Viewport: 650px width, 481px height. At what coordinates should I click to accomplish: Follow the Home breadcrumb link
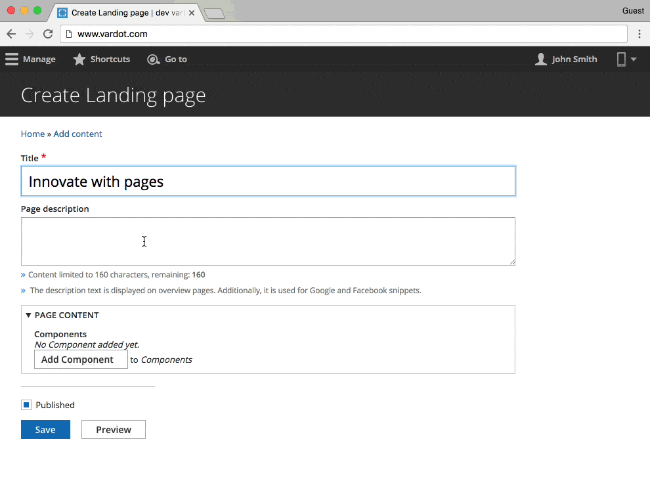tap(32, 134)
